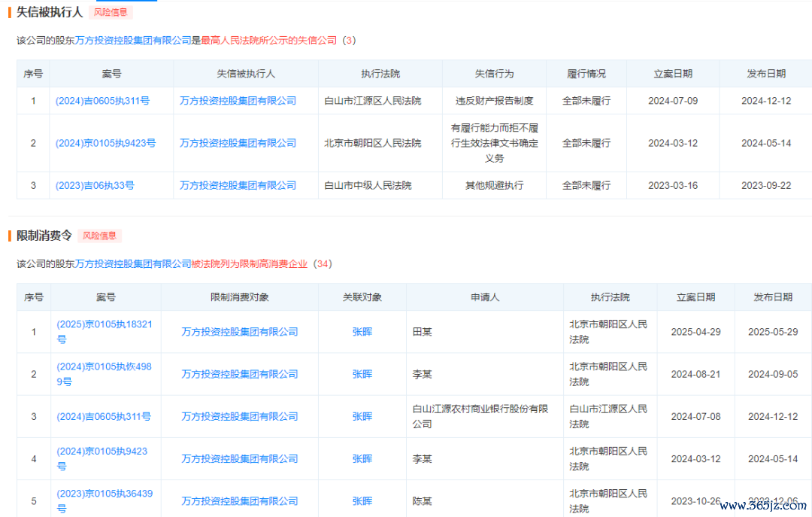Image resolution: width=812 pixels, height=517 pixels.
Task: Click the 失信行为 column header
Action: (494, 74)
